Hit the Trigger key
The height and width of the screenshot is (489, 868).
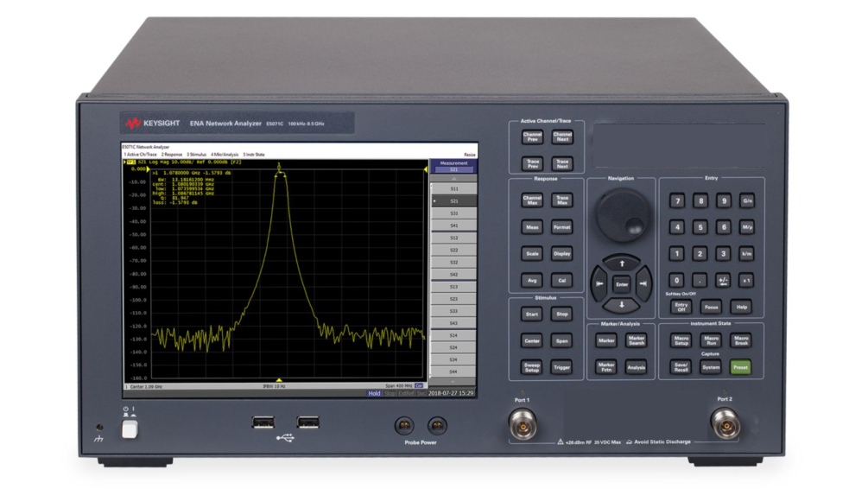click(x=562, y=367)
